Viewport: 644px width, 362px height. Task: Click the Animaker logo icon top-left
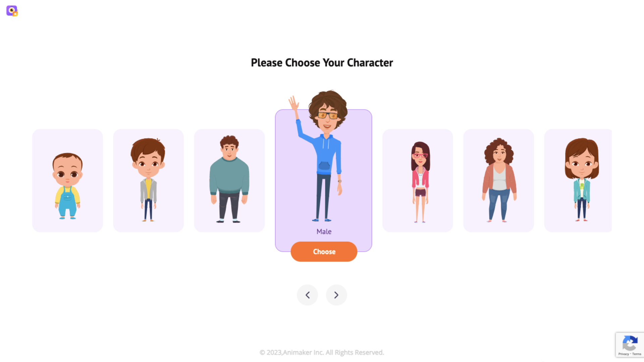pyautogui.click(x=12, y=11)
